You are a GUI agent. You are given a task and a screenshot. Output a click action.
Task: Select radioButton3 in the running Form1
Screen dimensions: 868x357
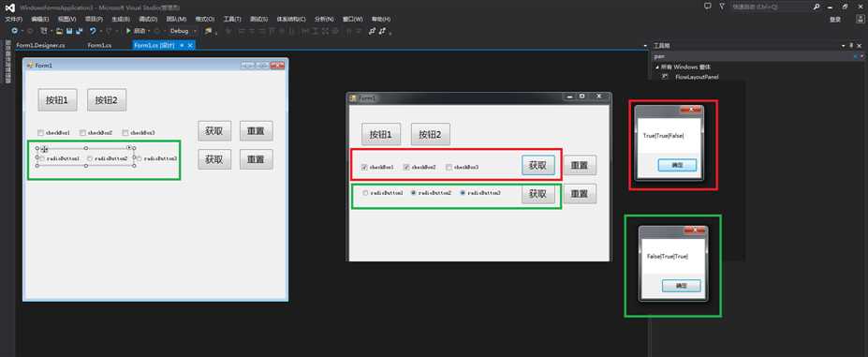point(463,193)
